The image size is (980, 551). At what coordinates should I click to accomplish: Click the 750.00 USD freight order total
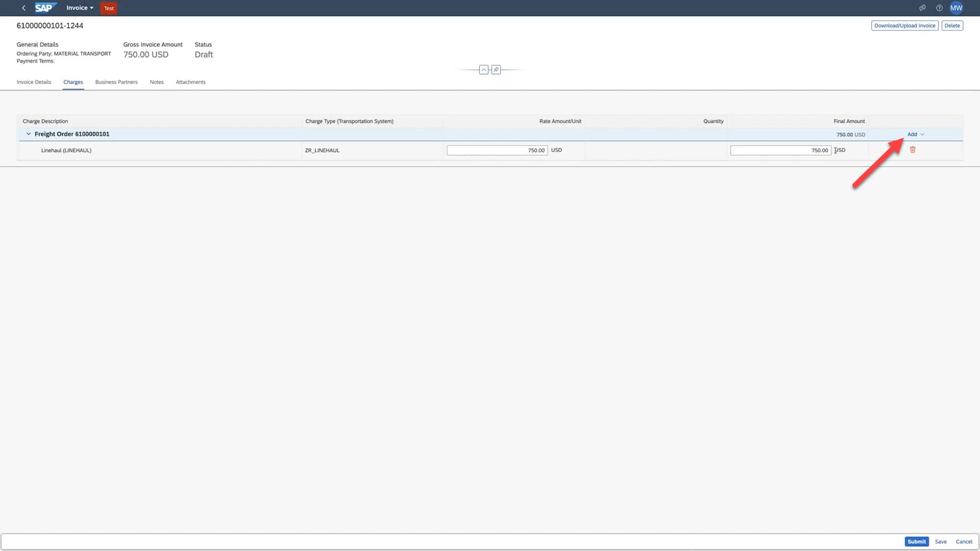[x=850, y=135]
